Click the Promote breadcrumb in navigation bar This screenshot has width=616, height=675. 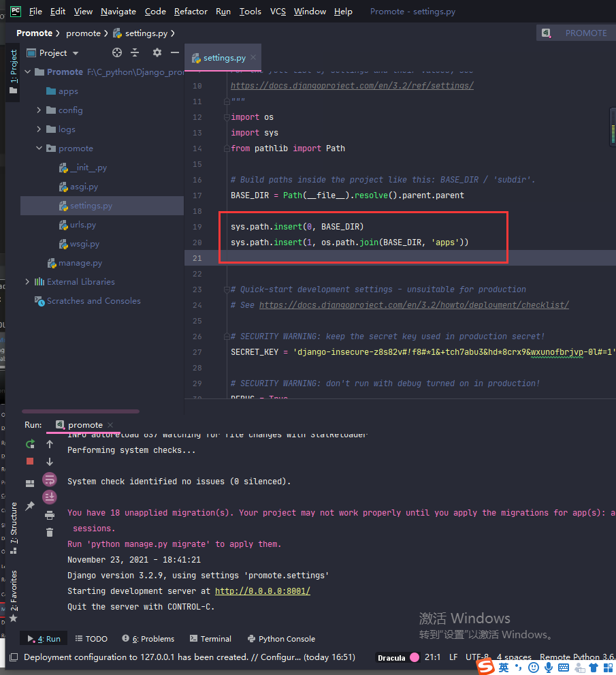coord(35,33)
